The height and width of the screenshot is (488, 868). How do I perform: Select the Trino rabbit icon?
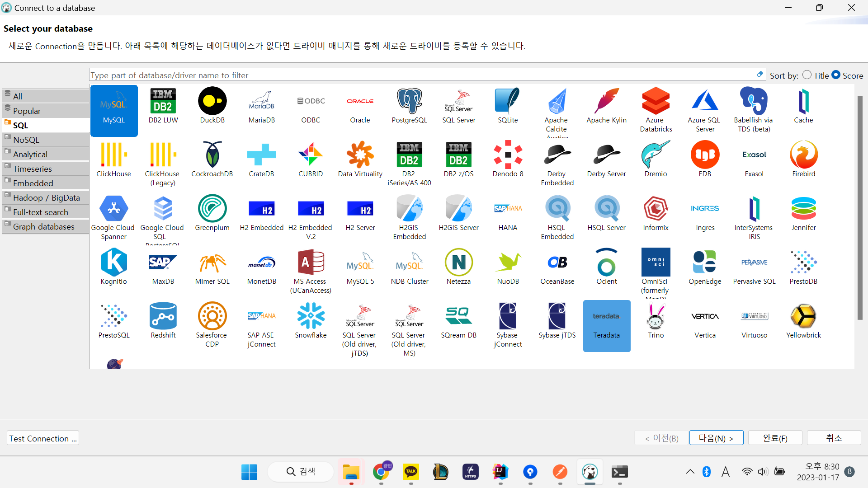coord(656,316)
